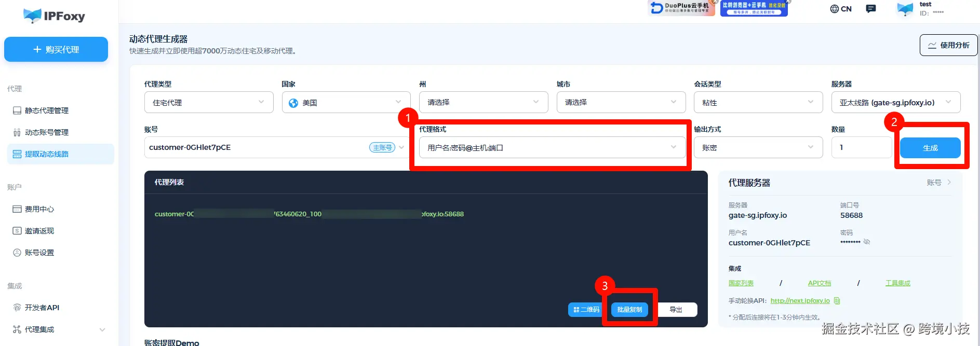This screenshot has height=346, width=980.
Task: Open the 会话类型 dropdown showing 粘性
Action: click(758, 102)
